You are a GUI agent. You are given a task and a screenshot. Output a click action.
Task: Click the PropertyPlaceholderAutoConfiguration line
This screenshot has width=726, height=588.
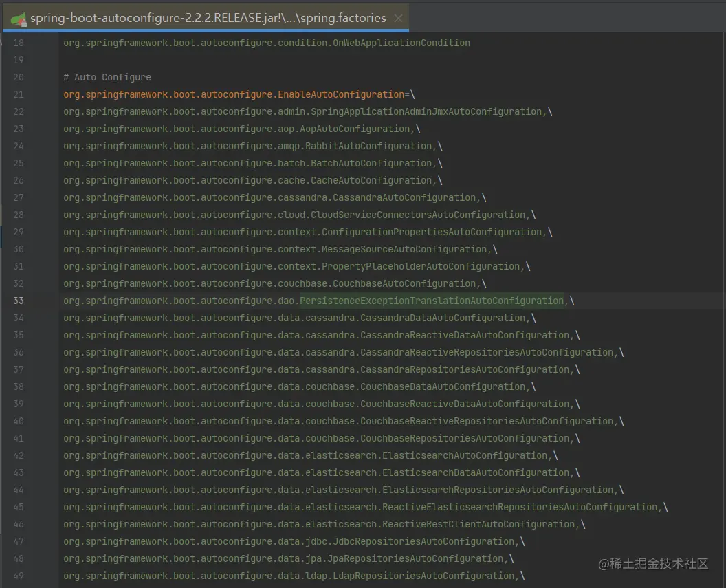click(297, 266)
